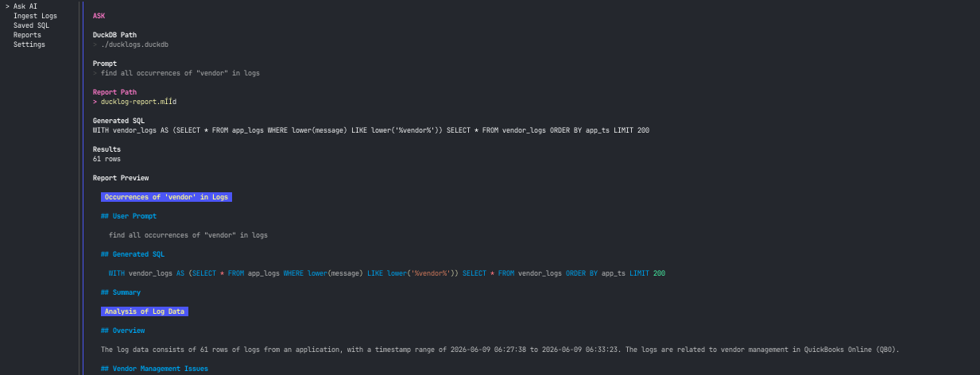The image size is (980, 375).
Task: Click the syntax-highlighted SQL in report preview
Action: click(387, 273)
